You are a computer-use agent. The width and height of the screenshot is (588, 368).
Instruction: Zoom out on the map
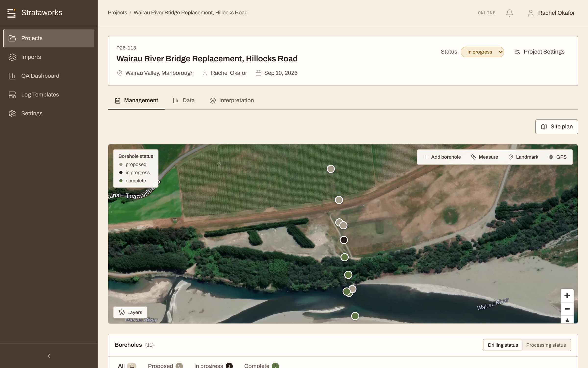[x=567, y=309]
